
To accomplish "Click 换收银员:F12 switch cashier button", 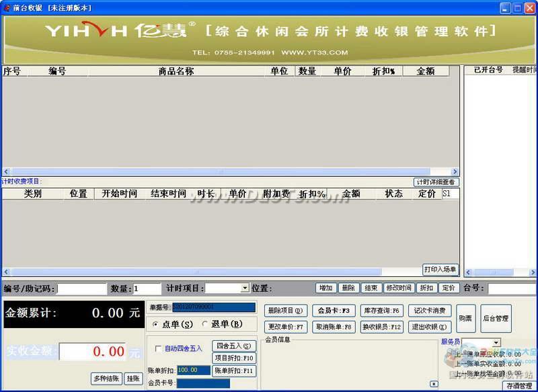I will click(x=381, y=327).
